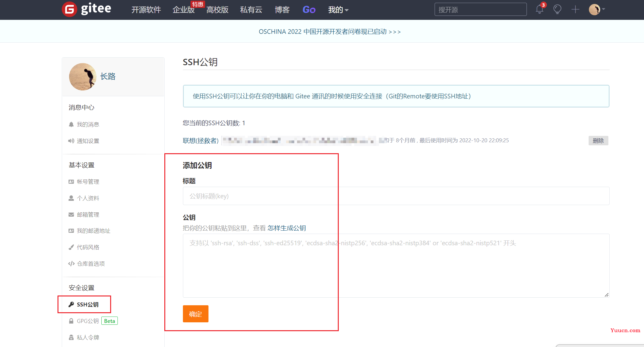Click the lock icon beside GPG公钥

tap(71, 321)
